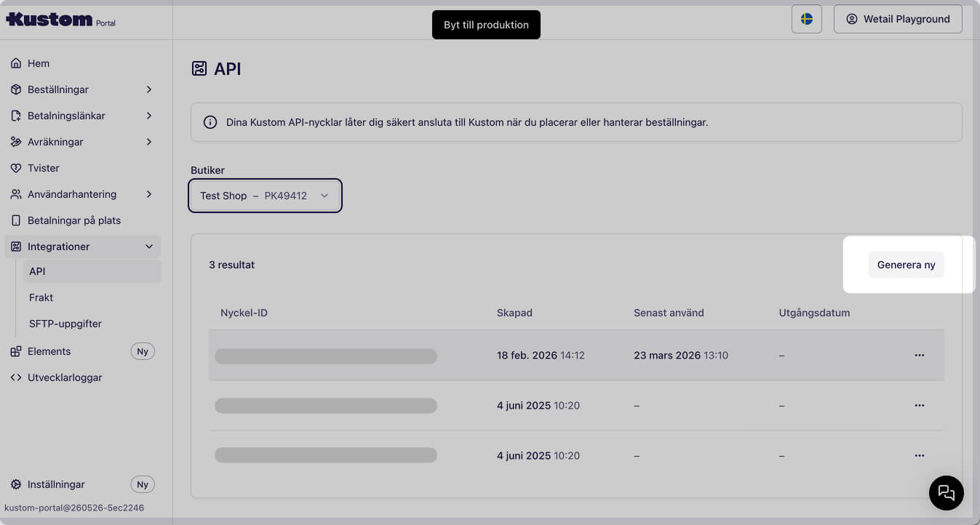Open actions menu for 4 juni 2025 middle row
980x525 pixels.
(x=920, y=405)
